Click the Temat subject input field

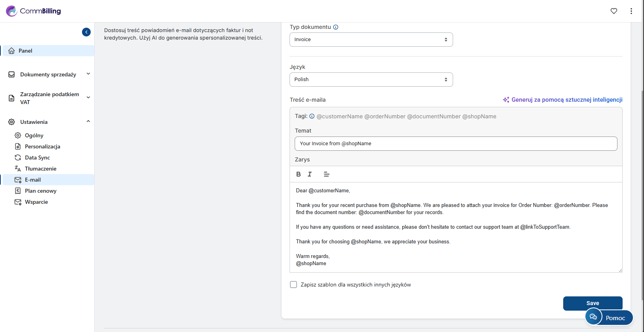click(x=455, y=144)
